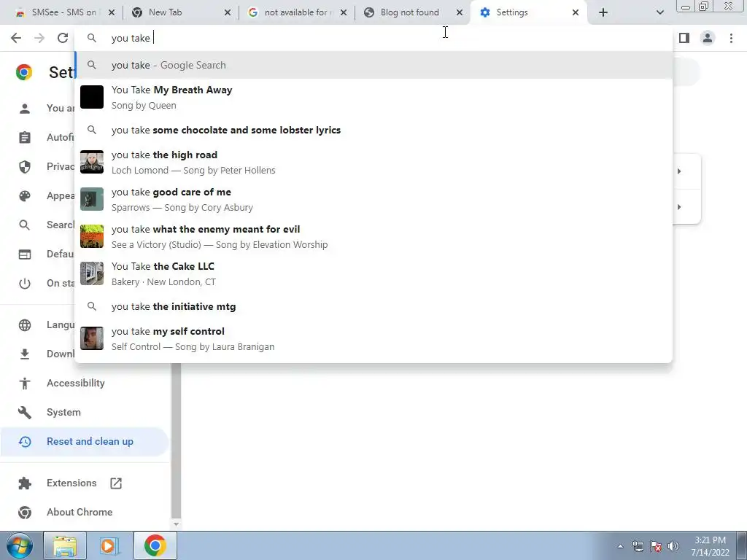Open the tab search dropdown arrow
Image resolution: width=747 pixels, height=560 pixels.
(x=659, y=12)
